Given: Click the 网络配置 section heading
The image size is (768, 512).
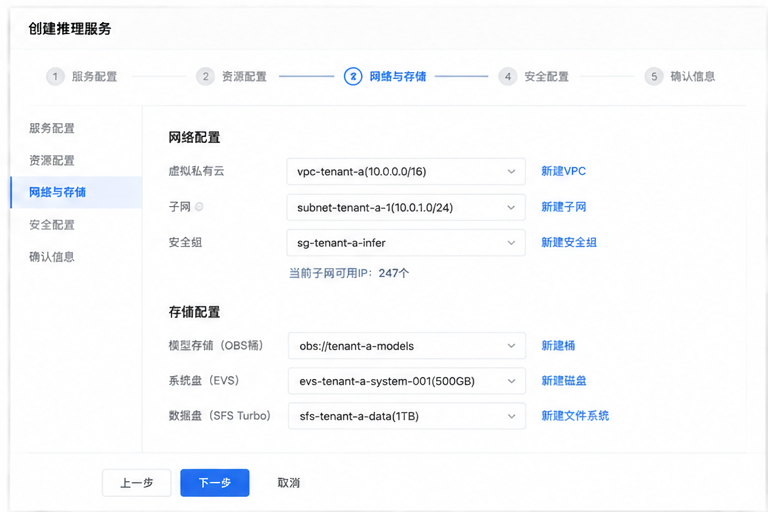Looking at the screenshot, I should [194, 137].
